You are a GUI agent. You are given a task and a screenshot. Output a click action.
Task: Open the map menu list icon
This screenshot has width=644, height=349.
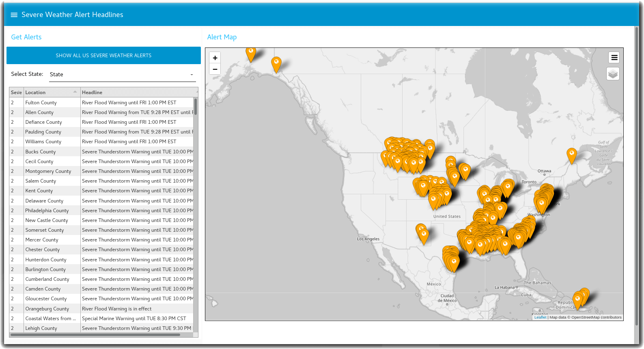(614, 58)
